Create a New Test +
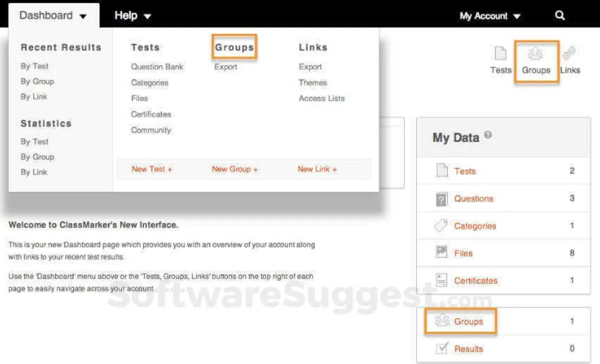The height and width of the screenshot is (364, 600). click(x=151, y=169)
